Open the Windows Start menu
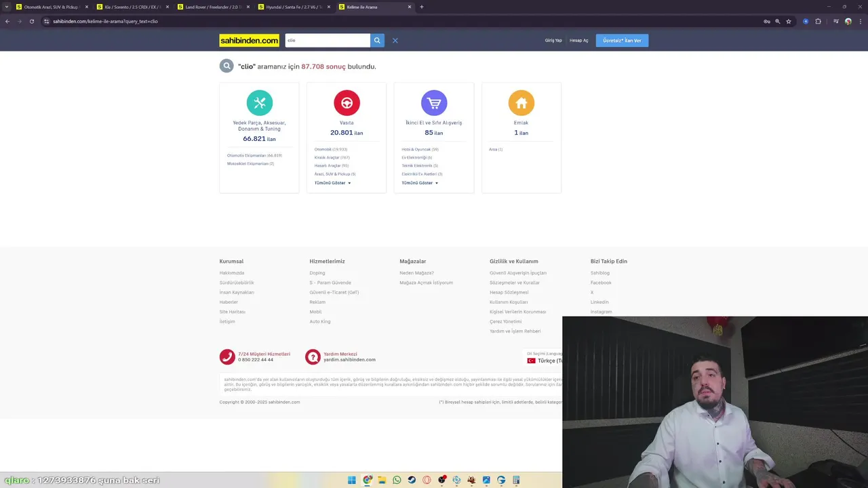The width and height of the screenshot is (868, 488). point(352,480)
